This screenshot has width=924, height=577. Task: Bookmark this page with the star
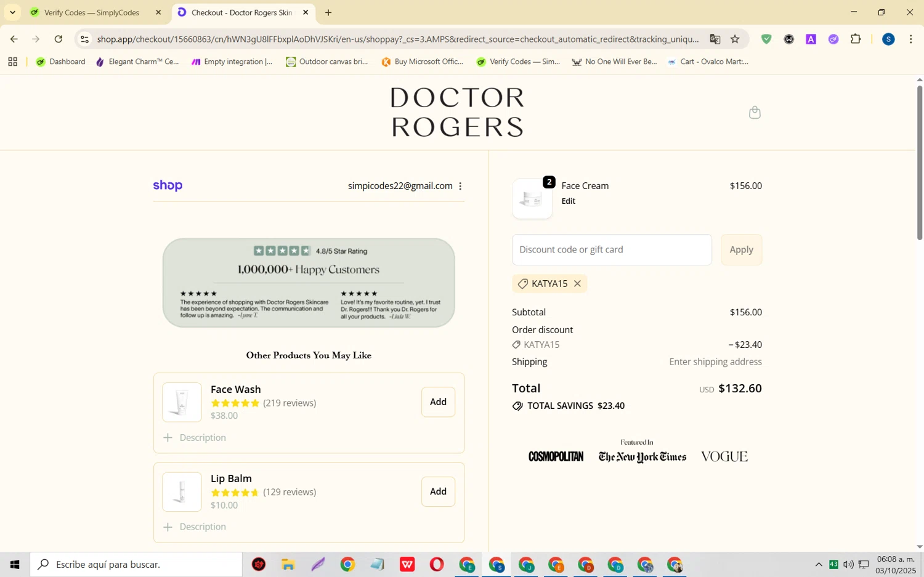point(735,39)
